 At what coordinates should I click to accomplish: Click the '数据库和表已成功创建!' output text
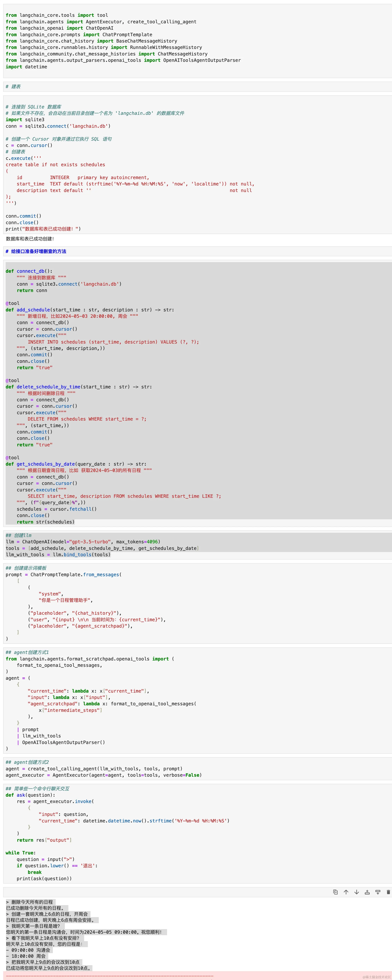coord(30,239)
